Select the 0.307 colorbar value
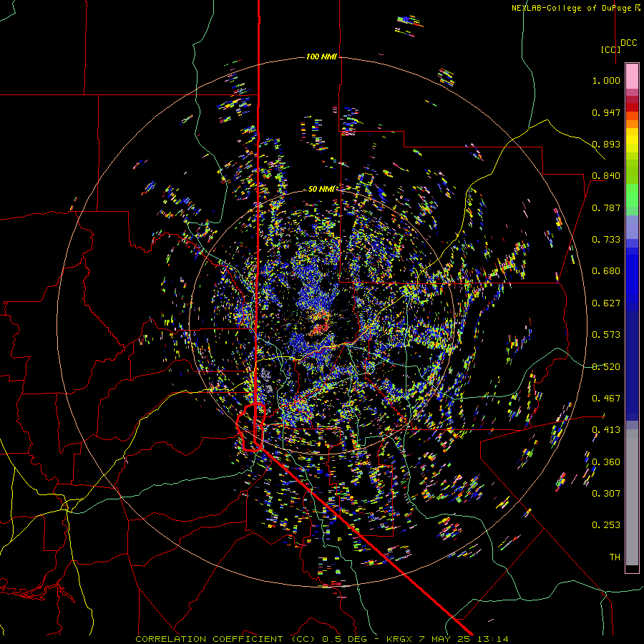This screenshot has height=644, width=644. click(606, 493)
